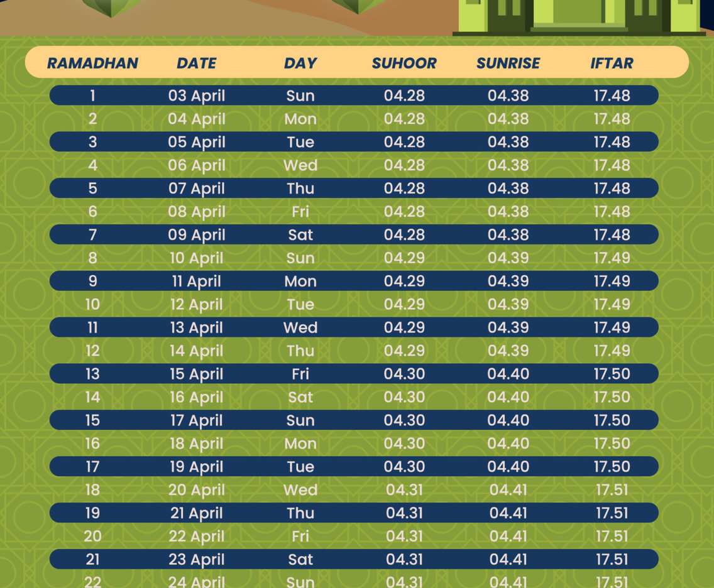Click 'Sat' in the 09 April row
The width and height of the screenshot is (714, 588).
[300, 235]
